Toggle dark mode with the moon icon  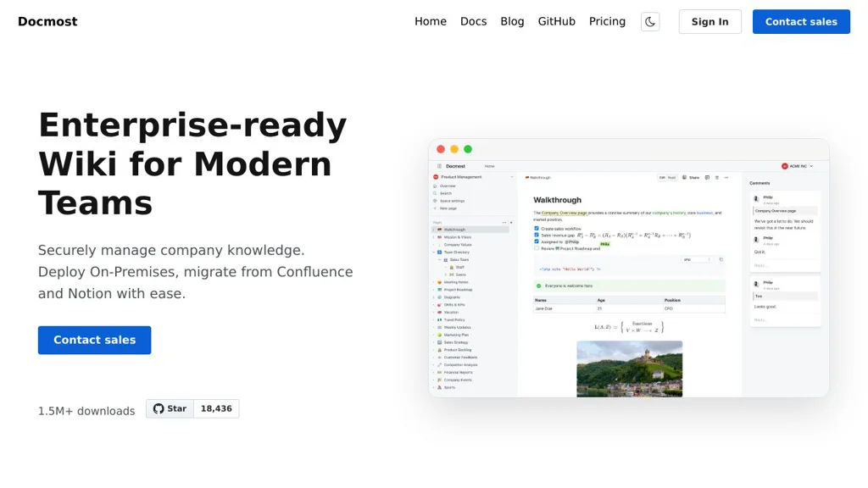tap(650, 21)
